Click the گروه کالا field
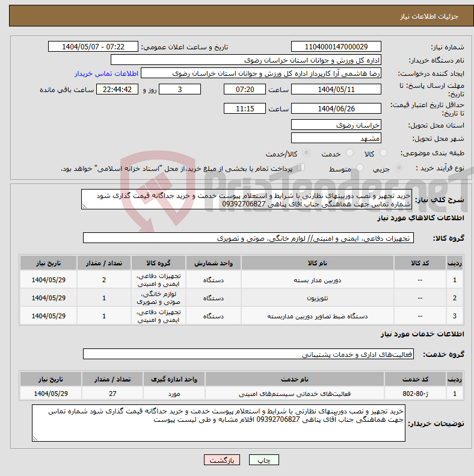Screen dimensions: 474x476 click(248, 238)
